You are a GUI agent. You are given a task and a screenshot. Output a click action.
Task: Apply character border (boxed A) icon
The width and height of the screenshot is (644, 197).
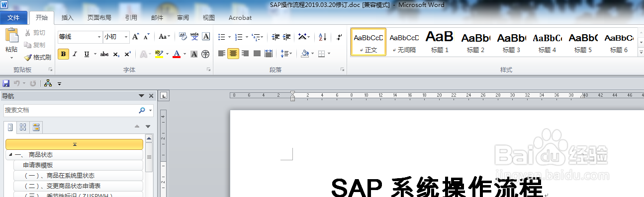206,37
